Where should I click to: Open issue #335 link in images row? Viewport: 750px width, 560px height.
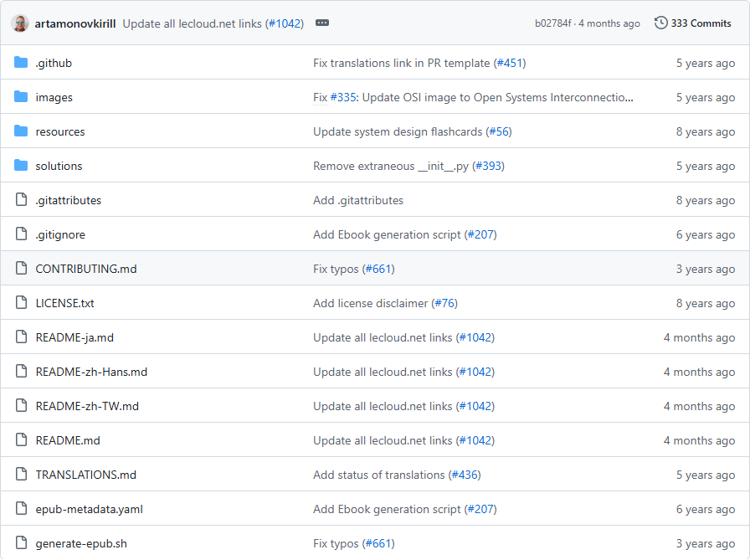343,97
